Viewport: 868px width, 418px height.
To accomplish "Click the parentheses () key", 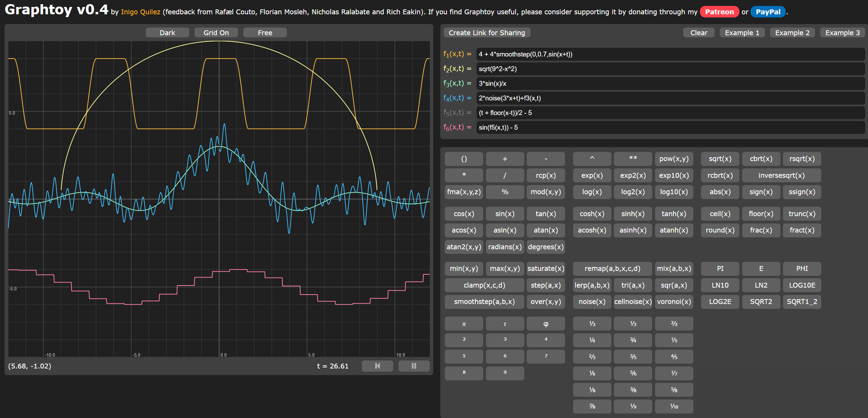I will 464,159.
